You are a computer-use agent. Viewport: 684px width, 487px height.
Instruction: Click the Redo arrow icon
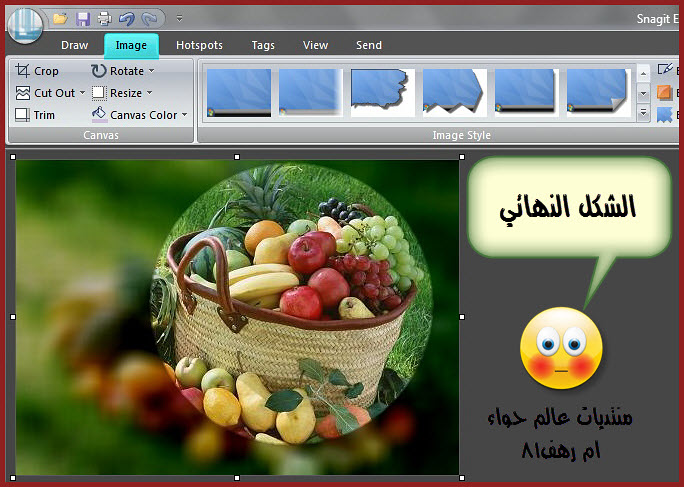point(149,18)
